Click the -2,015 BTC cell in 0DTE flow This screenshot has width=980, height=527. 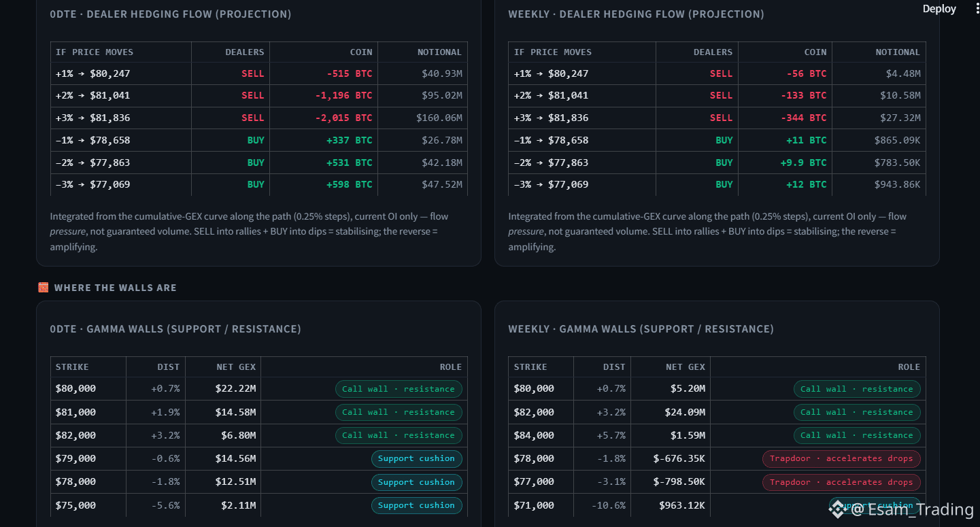coord(344,118)
